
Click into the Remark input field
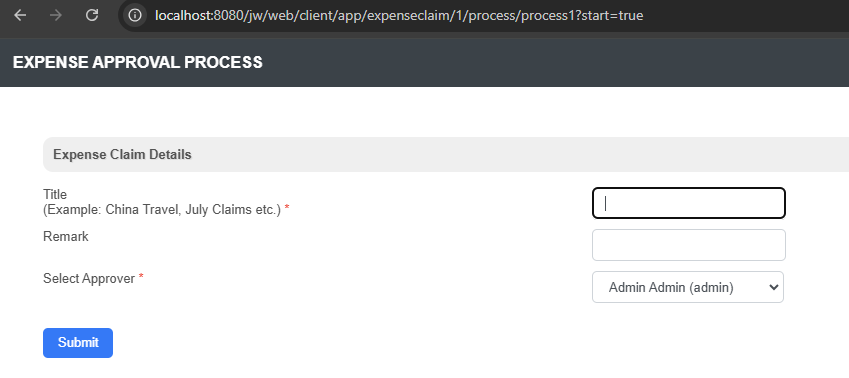tap(689, 245)
